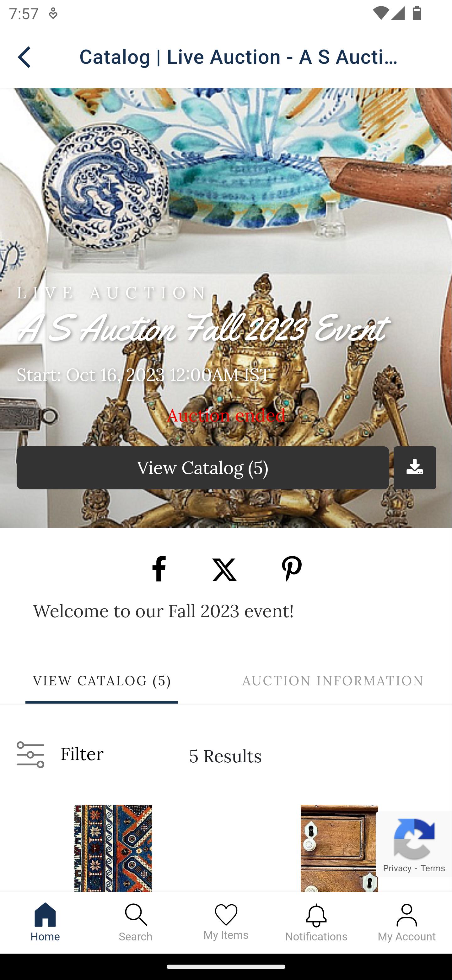This screenshot has width=452, height=980.
Task: Tap the View Catalog (5) button
Action: [x=203, y=468]
